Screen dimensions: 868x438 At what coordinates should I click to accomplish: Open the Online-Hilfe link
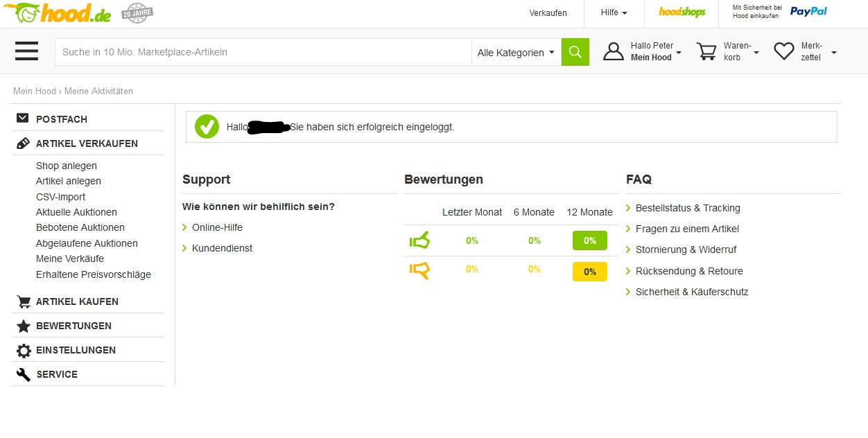(x=217, y=227)
